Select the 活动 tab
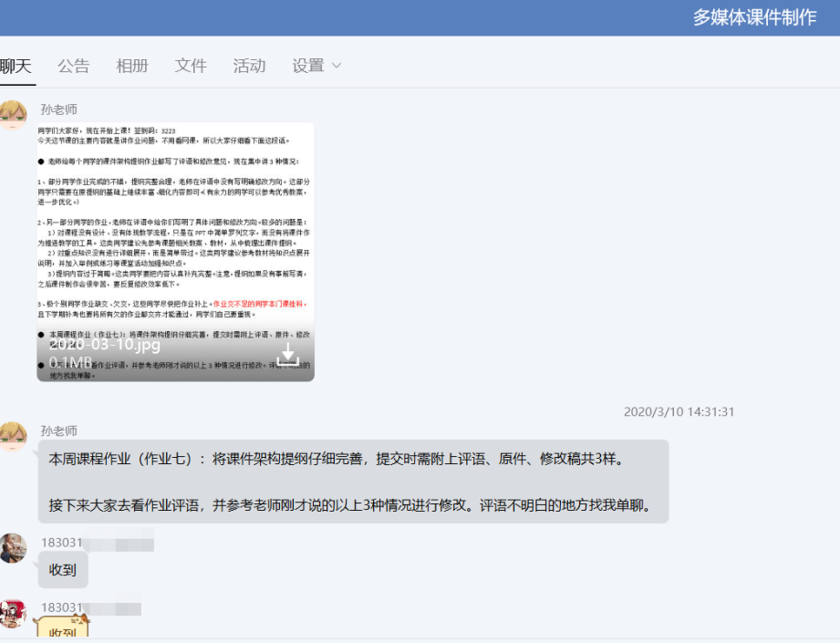The width and height of the screenshot is (840, 643). coord(249,66)
